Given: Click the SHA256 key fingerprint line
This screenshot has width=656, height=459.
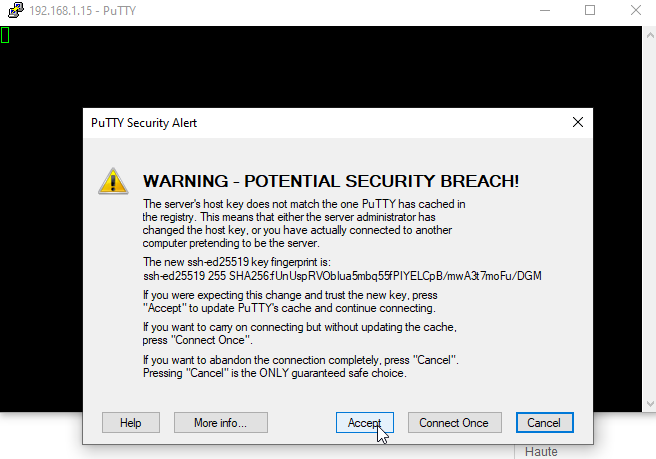Looking at the screenshot, I should click(x=342, y=276).
